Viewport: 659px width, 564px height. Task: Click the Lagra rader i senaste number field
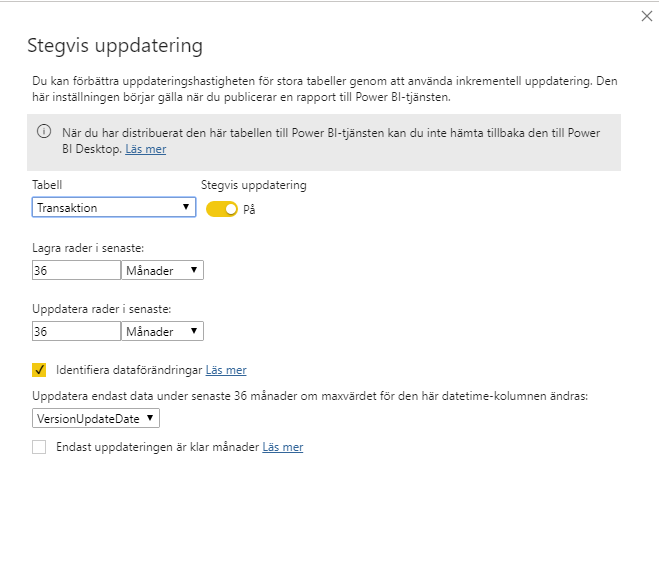(x=76, y=270)
